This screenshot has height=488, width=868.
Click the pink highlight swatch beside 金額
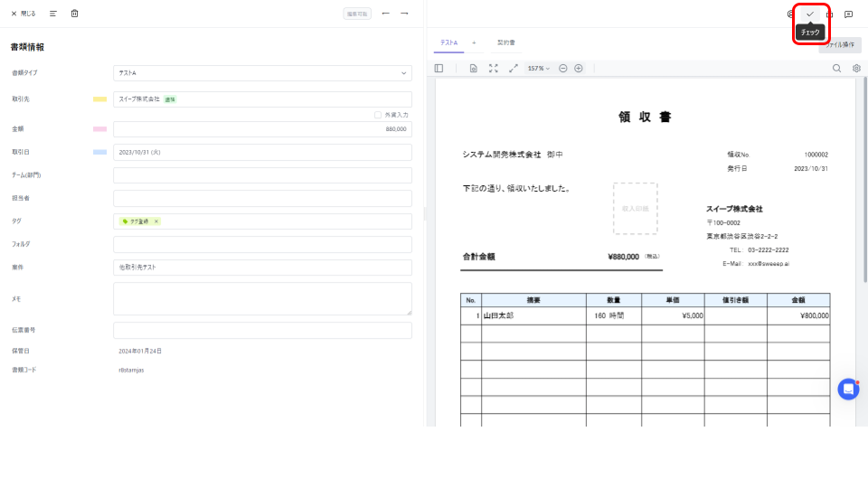click(99, 129)
